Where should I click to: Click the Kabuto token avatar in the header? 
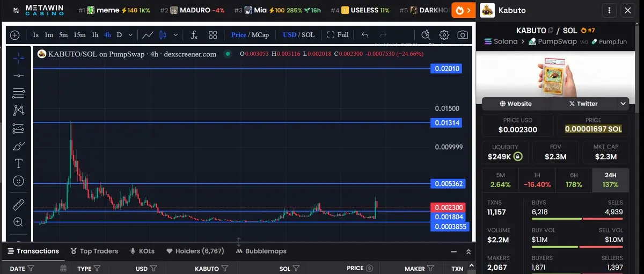pyautogui.click(x=487, y=10)
